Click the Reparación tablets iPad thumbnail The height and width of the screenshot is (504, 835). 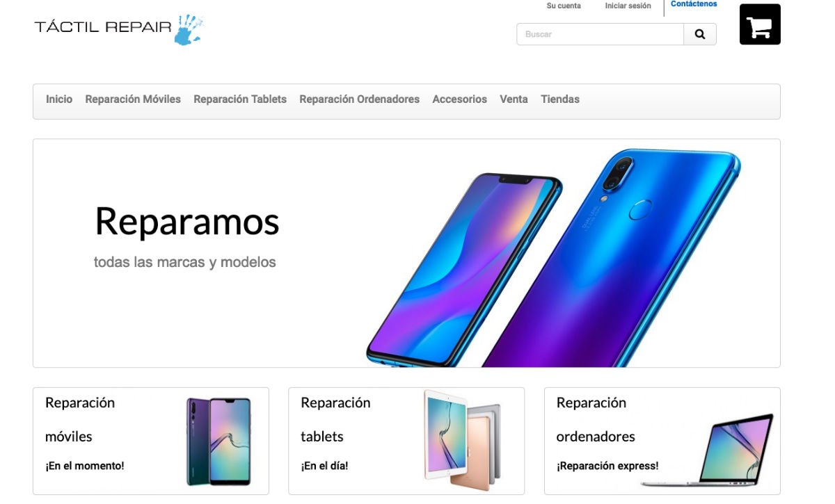[462, 439]
